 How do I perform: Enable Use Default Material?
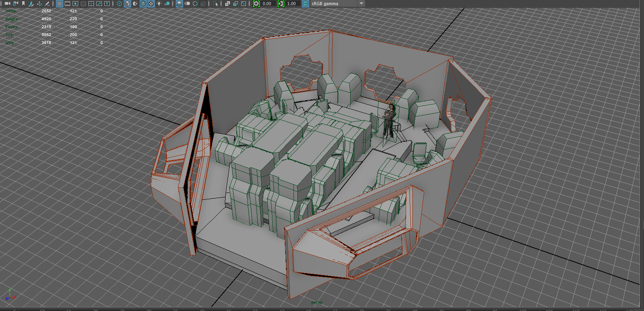point(135,4)
